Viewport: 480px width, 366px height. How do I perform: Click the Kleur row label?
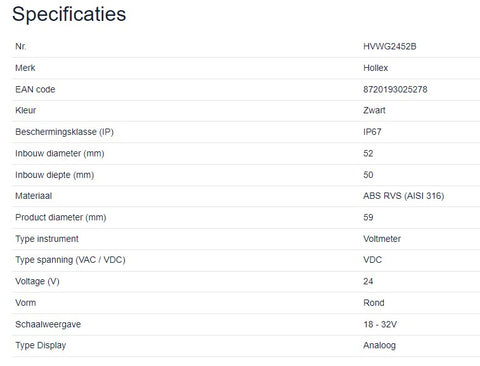25,110
